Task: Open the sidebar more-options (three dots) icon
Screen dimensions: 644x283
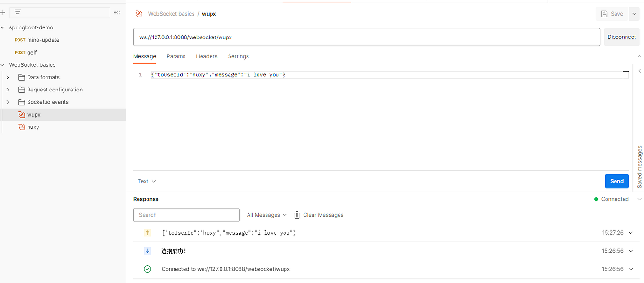Action: [x=117, y=13]
